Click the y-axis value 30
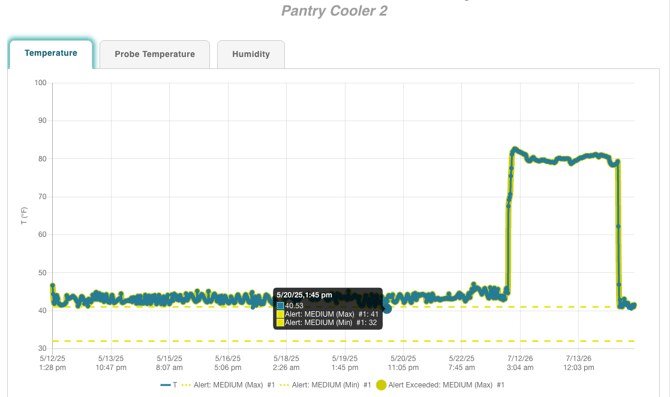 pos(42,348)
